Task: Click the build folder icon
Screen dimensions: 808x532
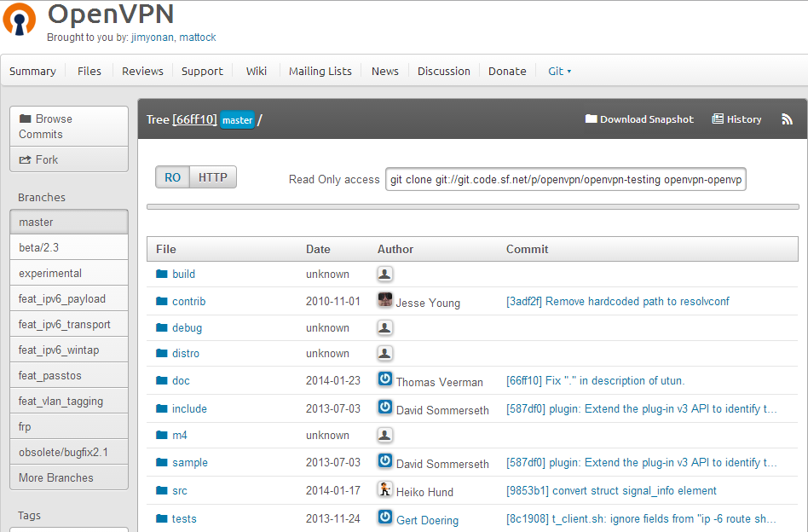Action: (x=162, y=274)
